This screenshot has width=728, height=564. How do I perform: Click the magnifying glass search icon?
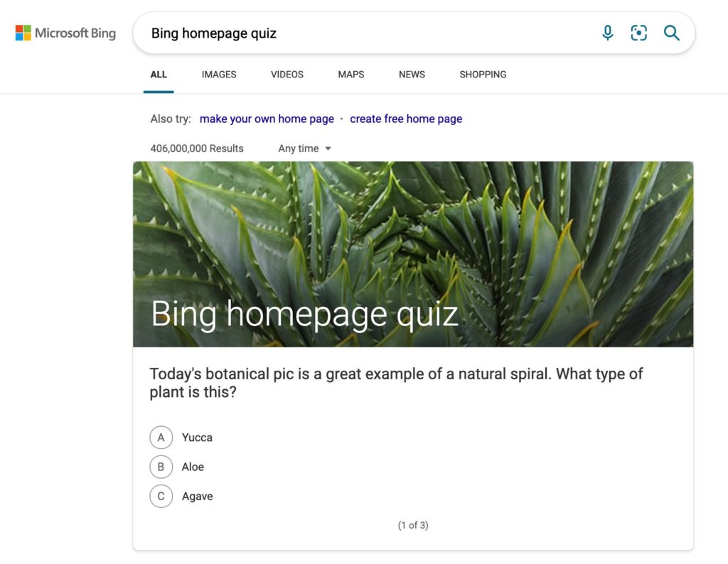(x=671, y=33)
